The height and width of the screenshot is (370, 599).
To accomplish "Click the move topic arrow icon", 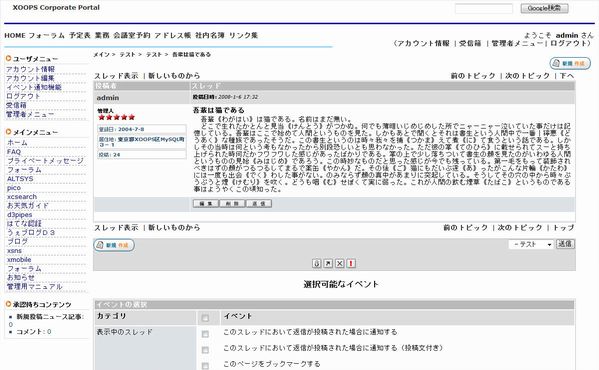I will [328, 263].
